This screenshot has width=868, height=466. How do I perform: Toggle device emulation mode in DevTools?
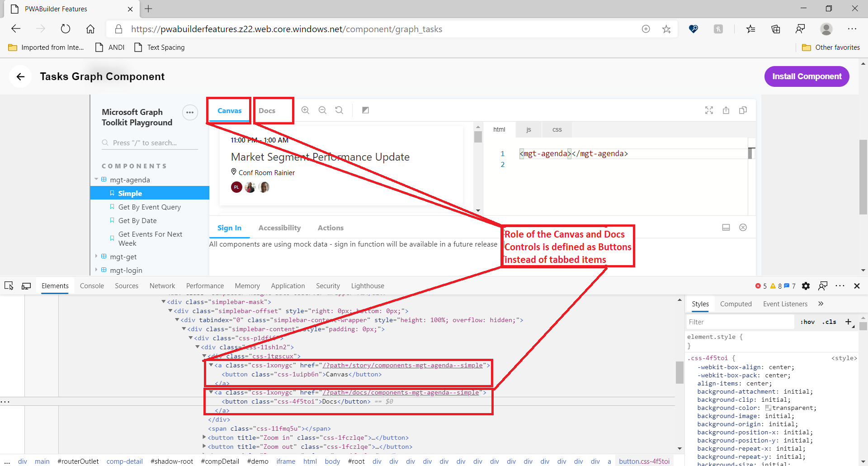click(x=26, y=285)
